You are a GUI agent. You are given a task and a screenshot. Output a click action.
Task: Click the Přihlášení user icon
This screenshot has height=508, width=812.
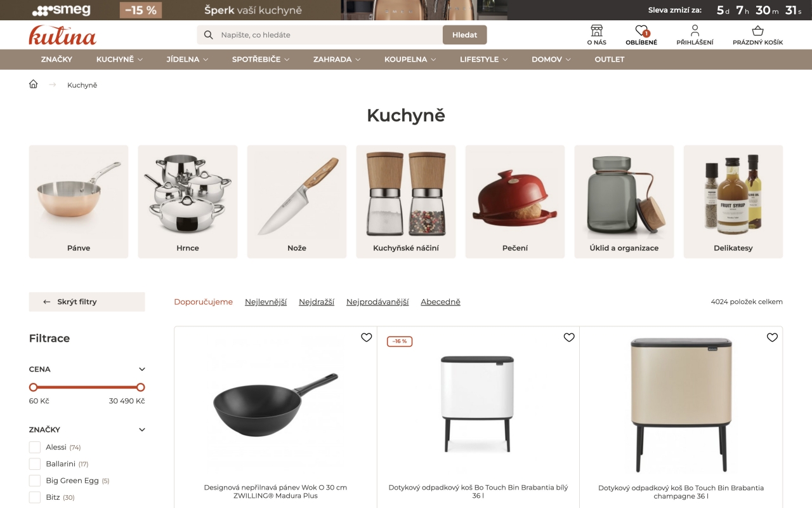point(695,31)
